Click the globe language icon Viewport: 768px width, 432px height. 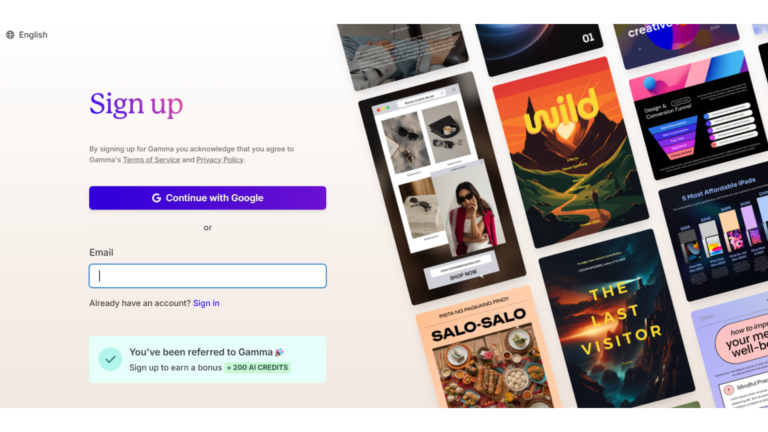[10, 35]
